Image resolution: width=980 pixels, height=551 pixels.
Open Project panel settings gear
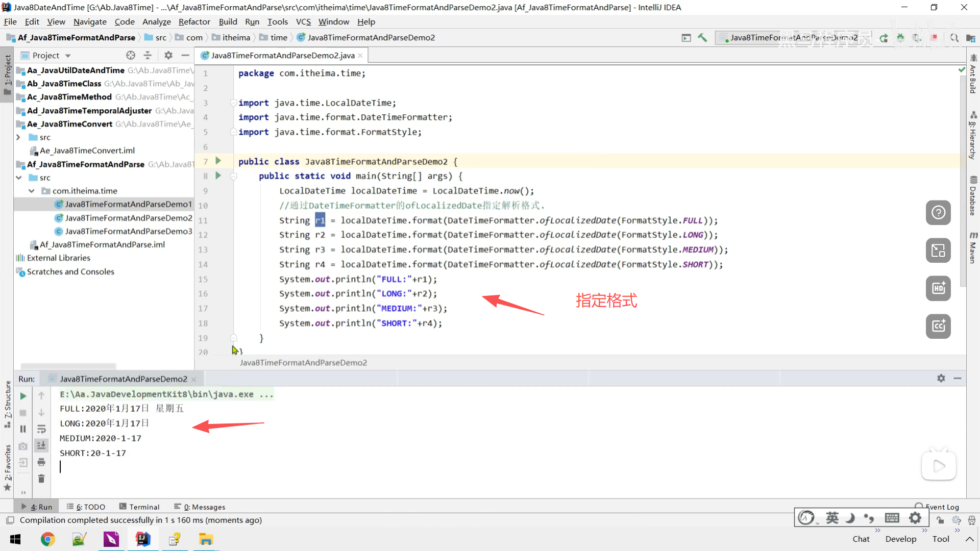[168, 55]
